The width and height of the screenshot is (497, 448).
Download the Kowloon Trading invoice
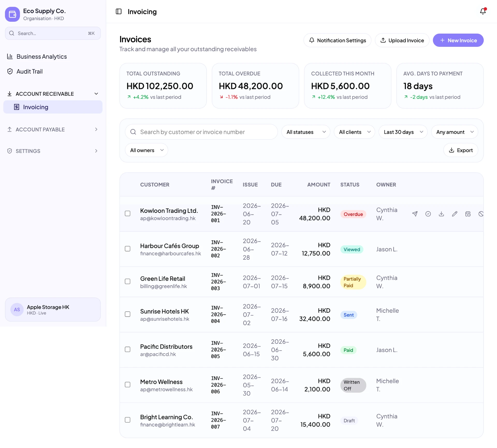[x=441, y=214]
